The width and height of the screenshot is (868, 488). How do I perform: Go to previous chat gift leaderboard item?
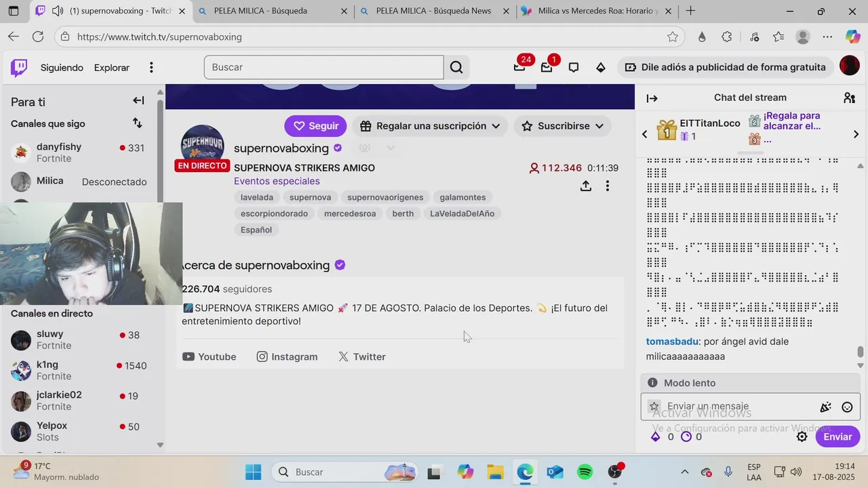645,134
